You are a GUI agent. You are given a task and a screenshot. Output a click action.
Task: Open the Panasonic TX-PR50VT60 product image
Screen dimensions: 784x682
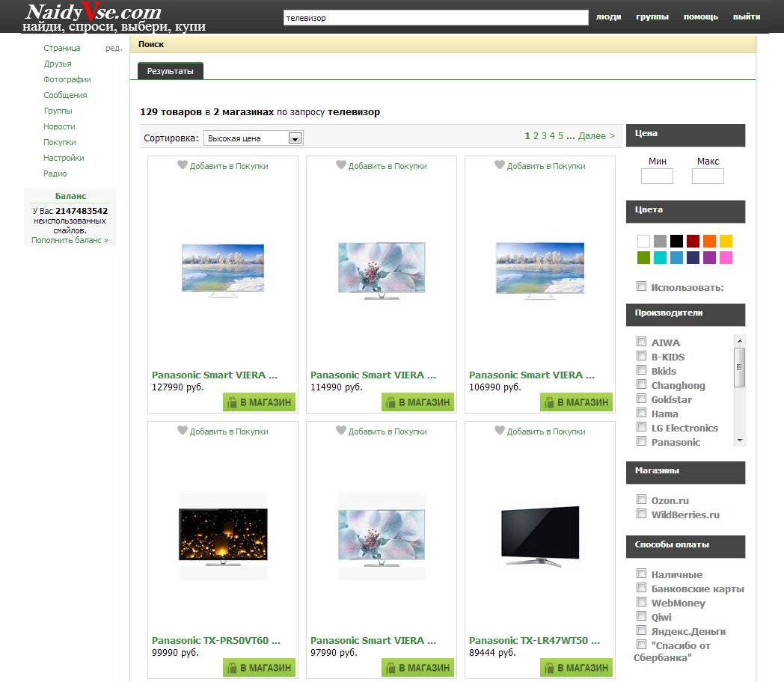point(223,537)
